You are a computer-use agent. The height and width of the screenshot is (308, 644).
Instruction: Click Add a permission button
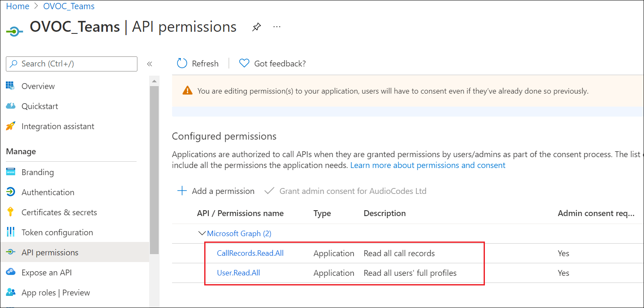coord(216,191)
